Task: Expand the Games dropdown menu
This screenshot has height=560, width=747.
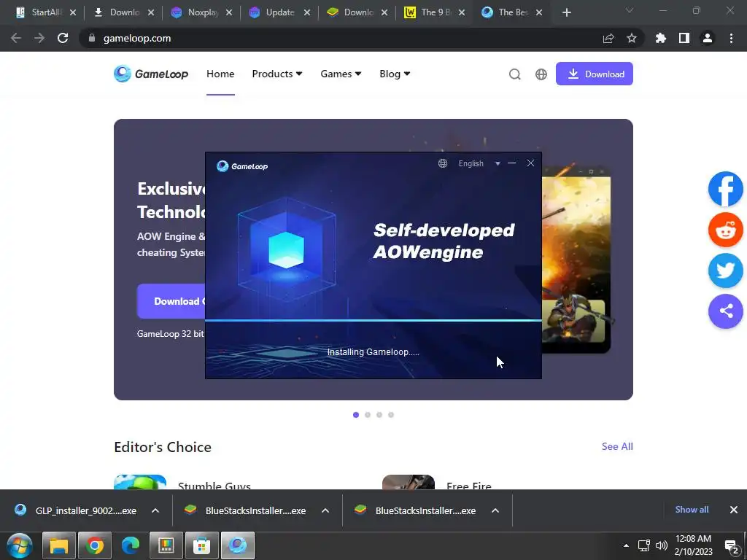Action: 341,74
